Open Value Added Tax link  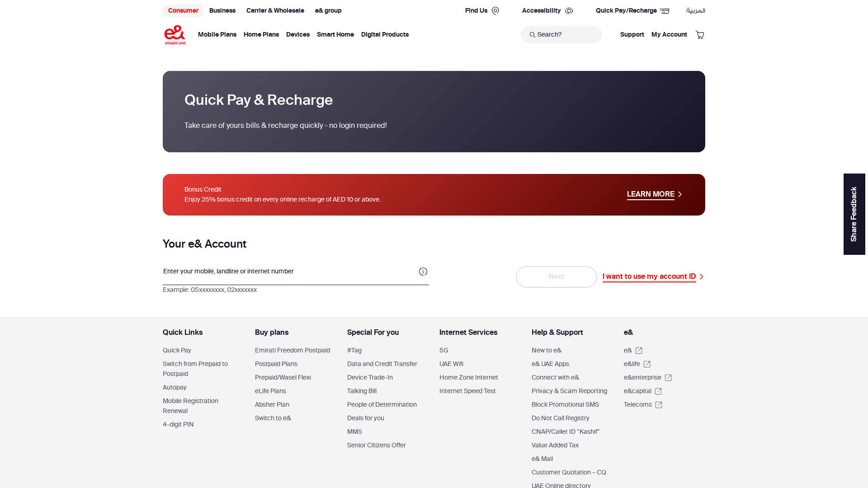pyautogui.click(x=555, y=446)
